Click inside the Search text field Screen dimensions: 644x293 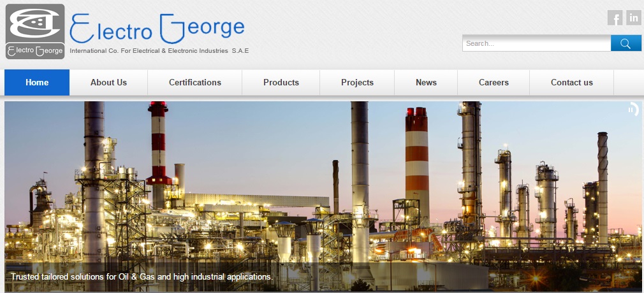coord(536,43)
